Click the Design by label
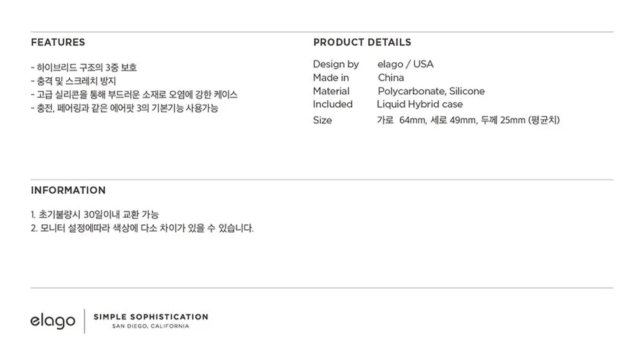Viewport: 644px width, 362px height. click(336, 64)
